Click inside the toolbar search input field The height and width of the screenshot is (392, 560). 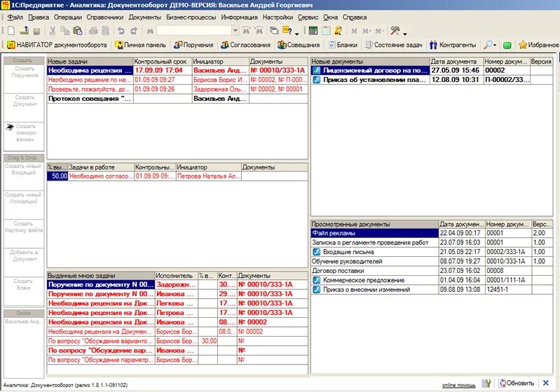pos(194,31)
